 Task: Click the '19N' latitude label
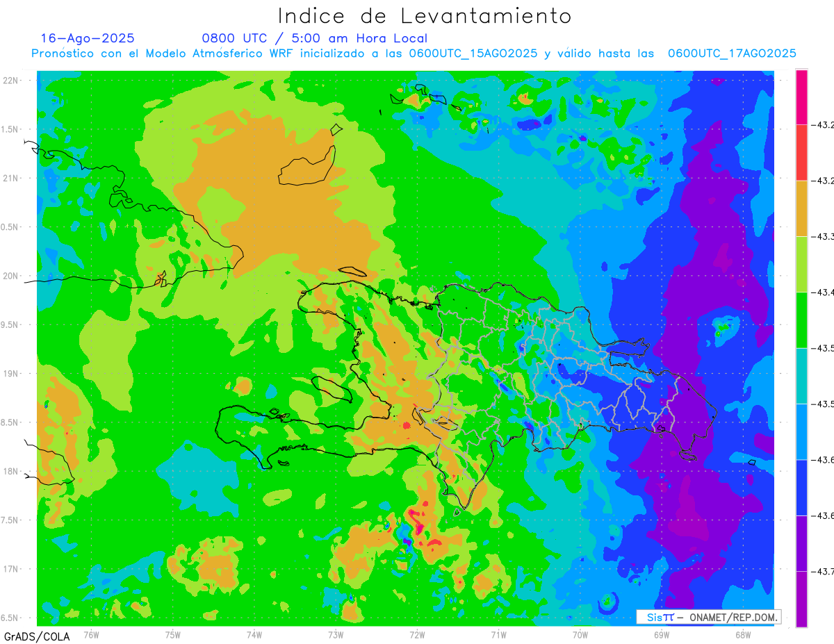10,374
